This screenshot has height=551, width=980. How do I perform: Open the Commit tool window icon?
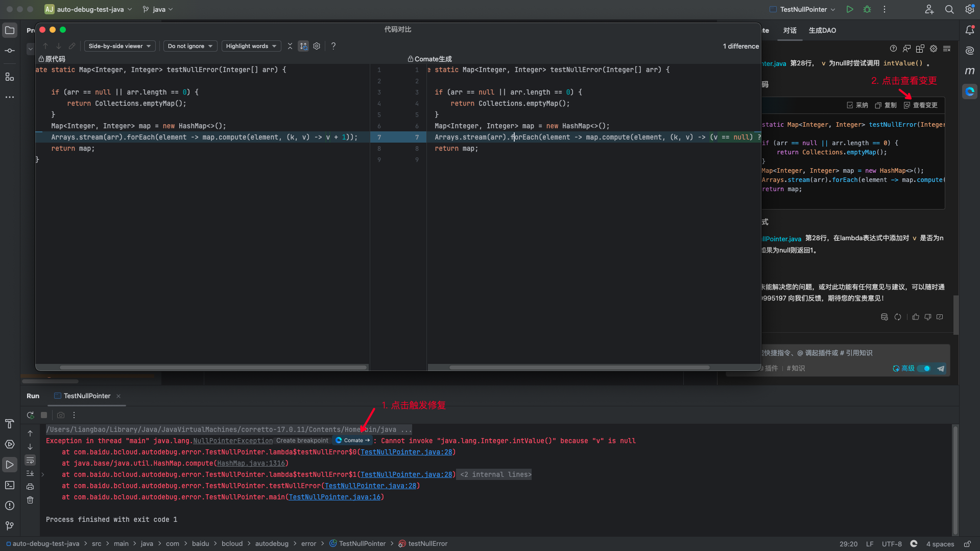click(x=10, y=51)
